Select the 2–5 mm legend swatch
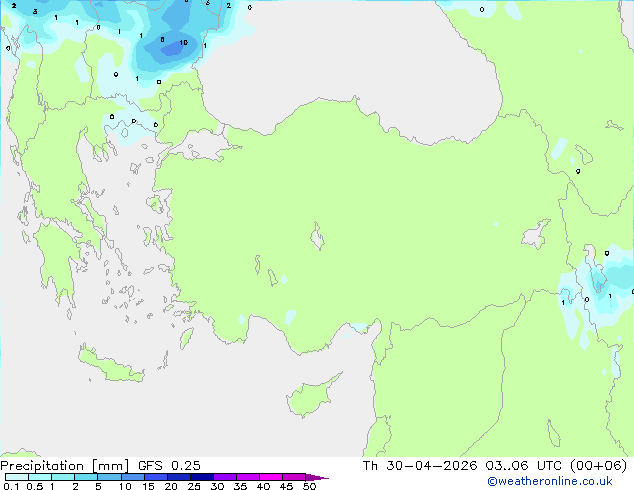634x490 pixels. click(86, 477)
